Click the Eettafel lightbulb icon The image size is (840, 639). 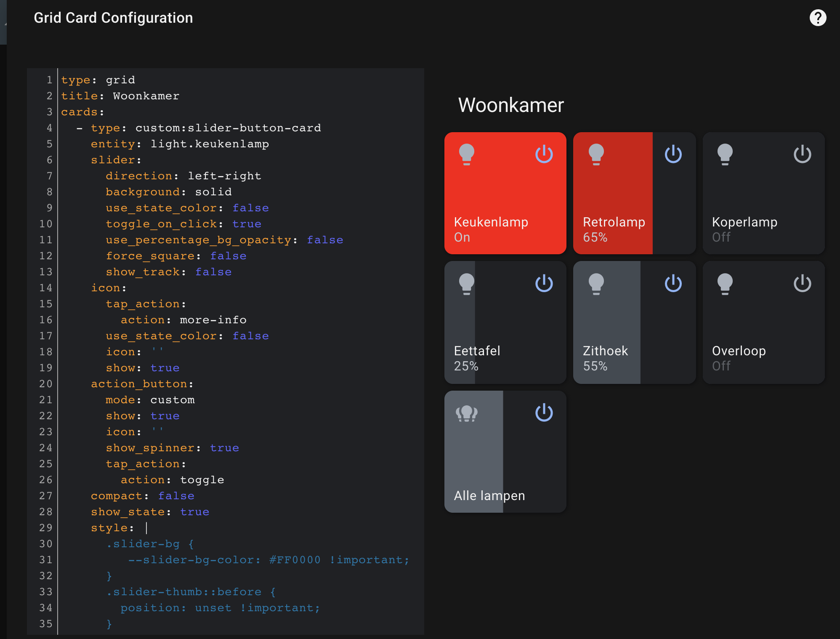tap(467, 283)
